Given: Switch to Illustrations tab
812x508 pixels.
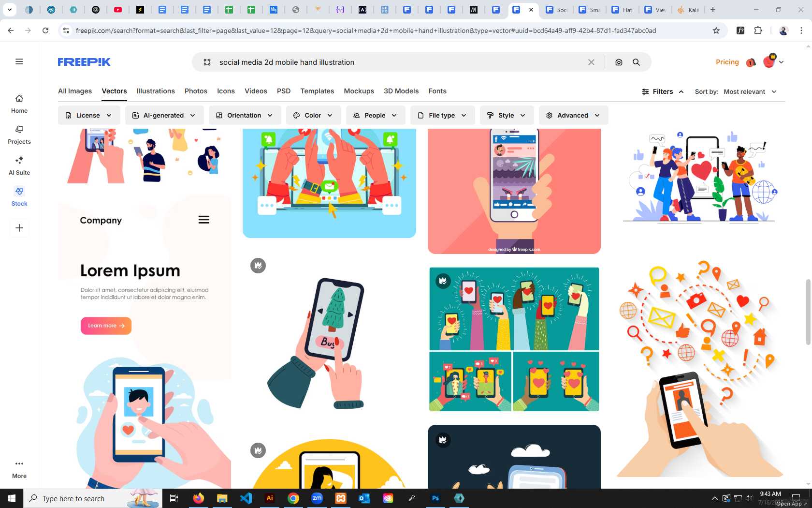Looking at the screenshot, I should tap(156, 91).
